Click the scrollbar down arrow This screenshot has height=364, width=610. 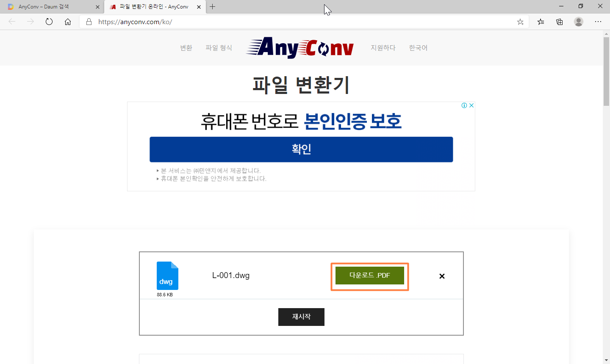[606, 360]
